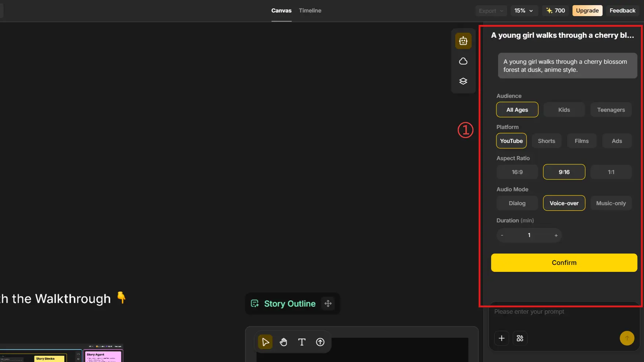Select the hand pan tool
The width and height of the screenshot is (644, 362).
[283, 342]
